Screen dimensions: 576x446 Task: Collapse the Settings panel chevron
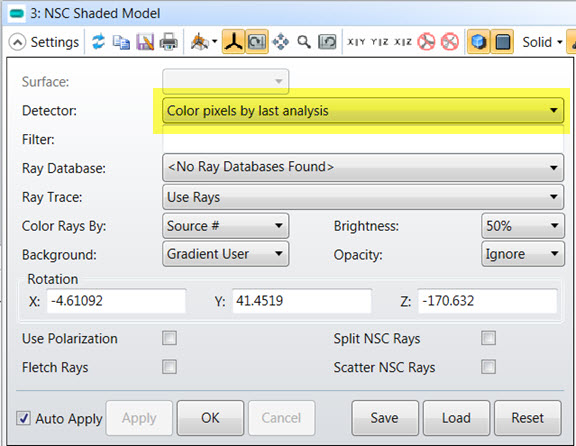click(17, 42)
